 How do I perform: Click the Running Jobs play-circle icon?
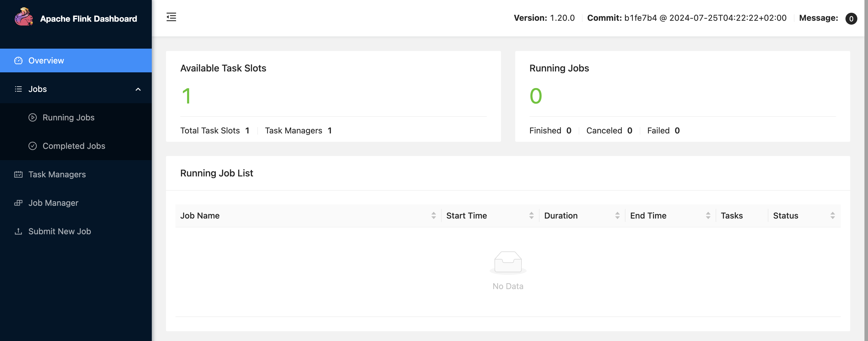(32, 117)
